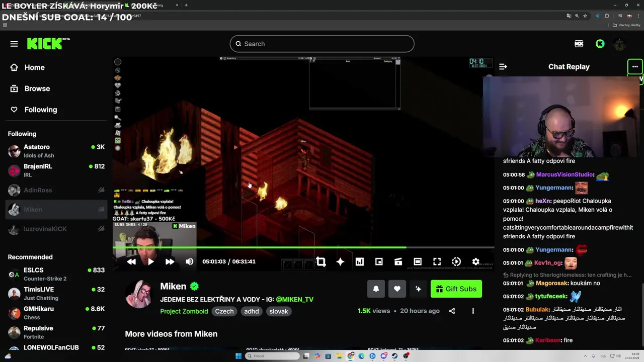Screen dimensions: 644x362
Task: Open the Windows Start menu
Action: [x=238, y=356]
